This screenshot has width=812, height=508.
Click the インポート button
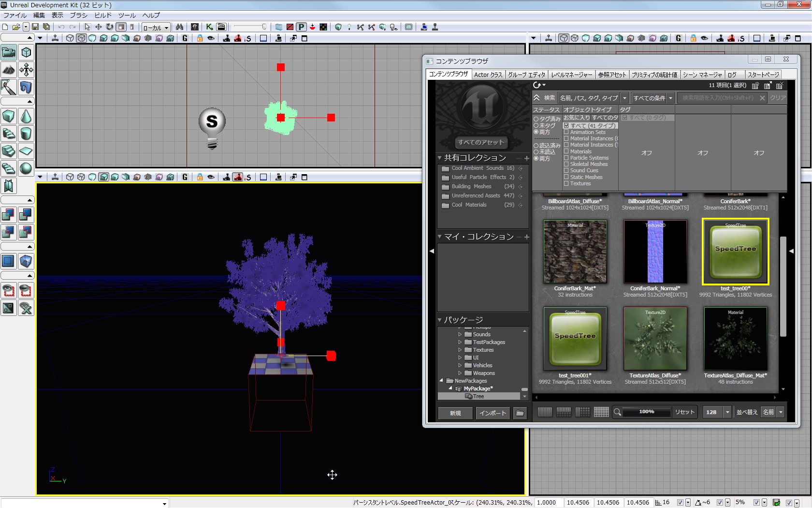point(493,413)
